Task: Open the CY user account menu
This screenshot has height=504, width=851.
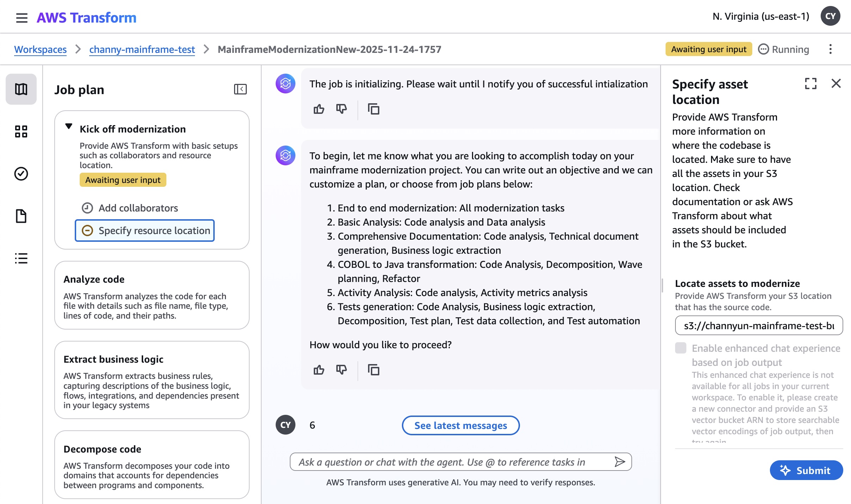Action: pos(830,17)
